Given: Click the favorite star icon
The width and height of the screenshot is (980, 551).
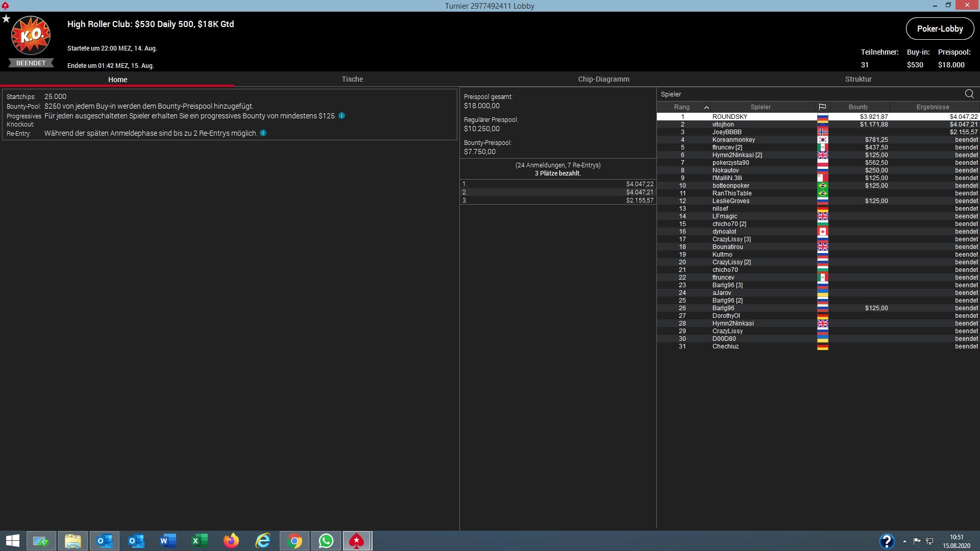Looking at the screenshot, I should pyautogui.click(x=6, y=19).
